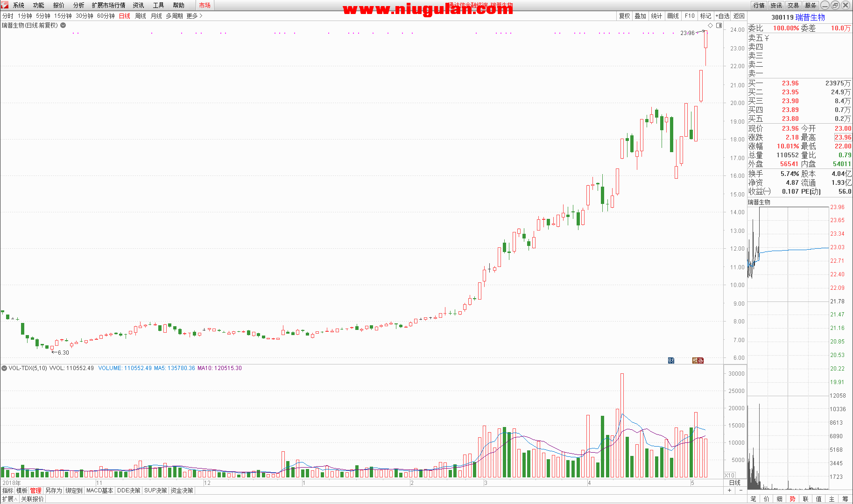853x504 pixels.
Task: Click the red app logo icon
Action: coord(5,5)
